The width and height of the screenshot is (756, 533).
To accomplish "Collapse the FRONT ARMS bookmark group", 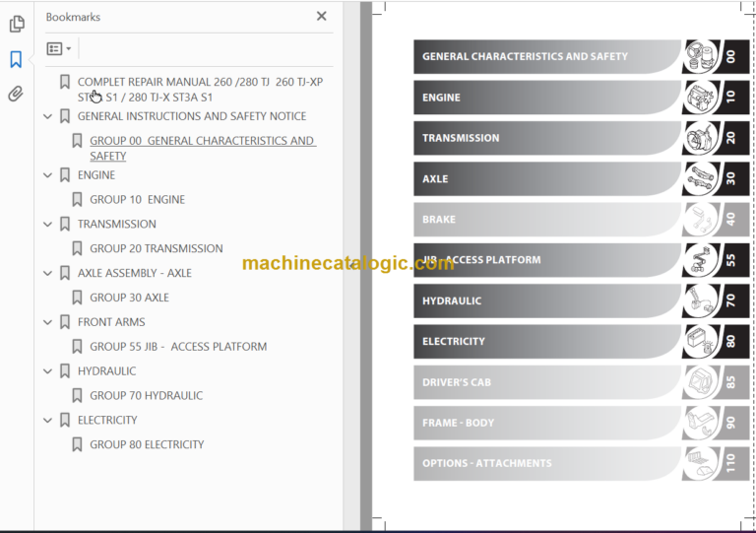I will 47,322.
